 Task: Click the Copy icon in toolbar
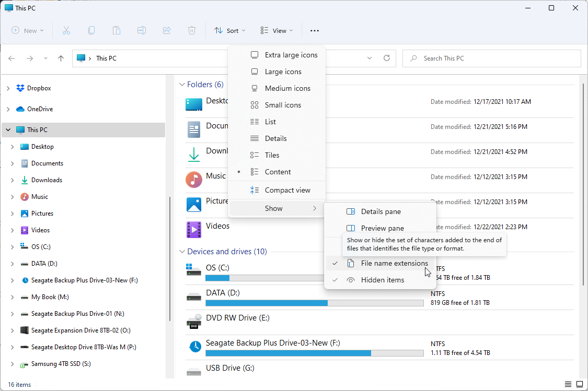tap(91, 31)
